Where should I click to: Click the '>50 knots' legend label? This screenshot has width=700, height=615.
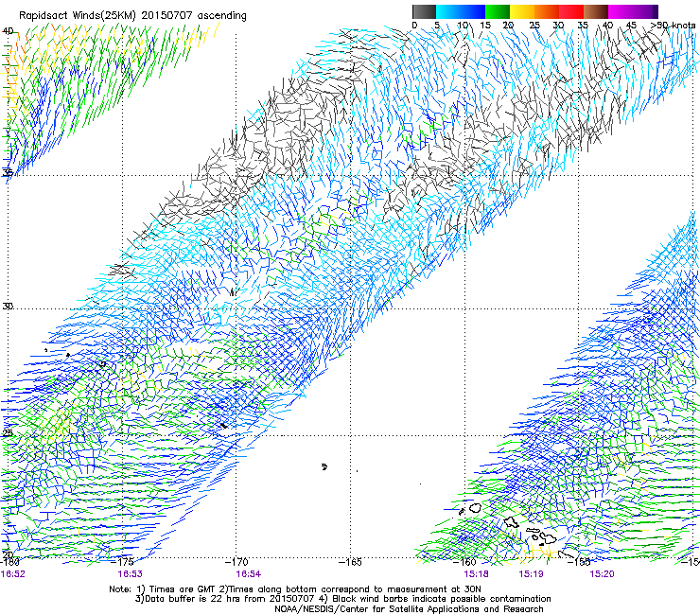[x=673, y=26]
